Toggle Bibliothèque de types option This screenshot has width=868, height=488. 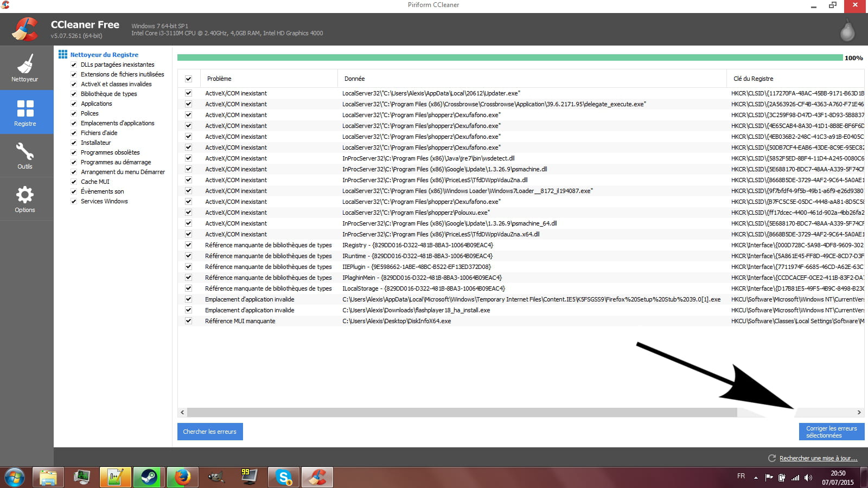pyautogui.click(x=74, y=94)
